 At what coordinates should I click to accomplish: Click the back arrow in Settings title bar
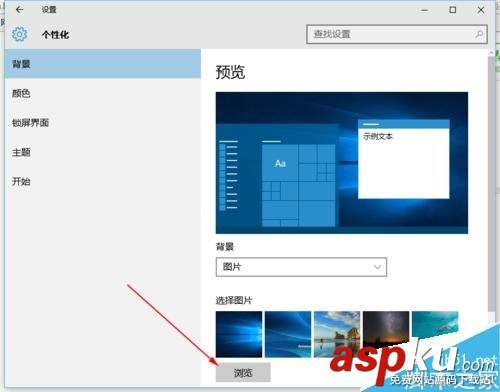click(x=19, y=10)
